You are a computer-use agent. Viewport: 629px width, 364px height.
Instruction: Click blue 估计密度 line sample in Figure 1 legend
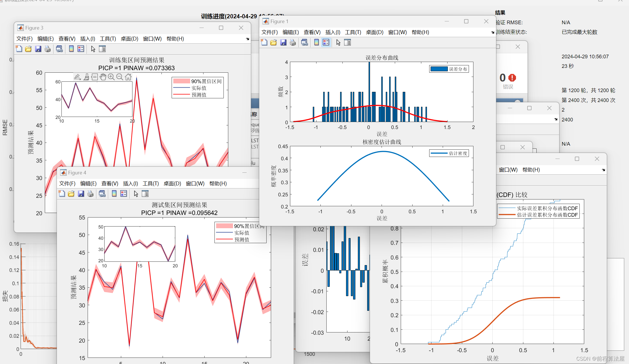coord(439,153)
